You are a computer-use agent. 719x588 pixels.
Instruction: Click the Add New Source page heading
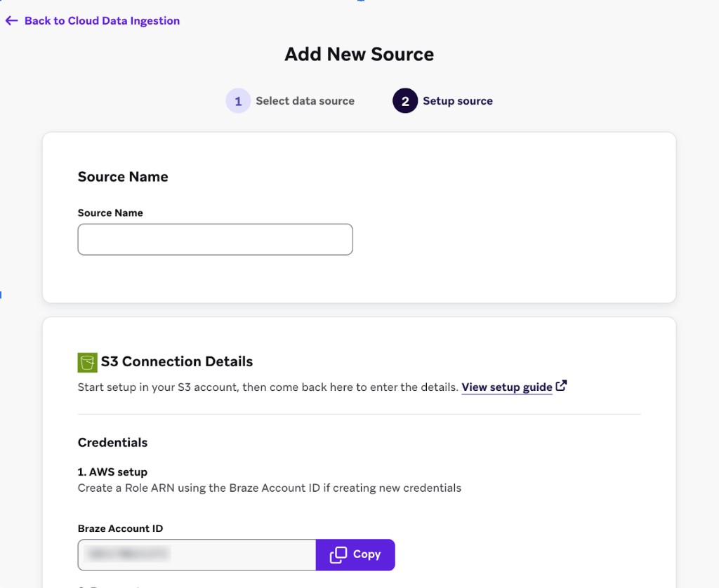[x=359, y=55]
